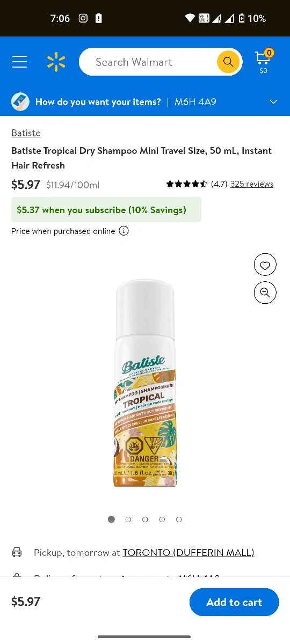The height and width of the screenshot is (644, 290).
Task: Tap the pickup car icon
Action: (x=17, y=552)
